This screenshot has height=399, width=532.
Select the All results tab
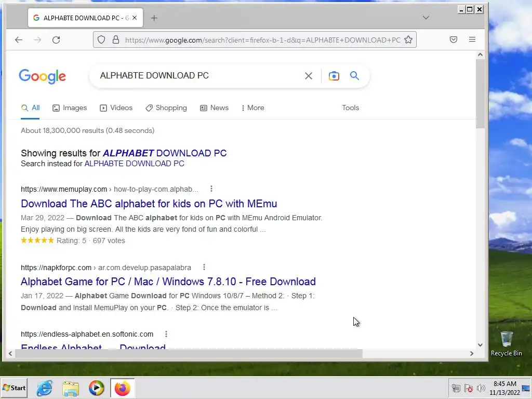[x=30, y=108]
